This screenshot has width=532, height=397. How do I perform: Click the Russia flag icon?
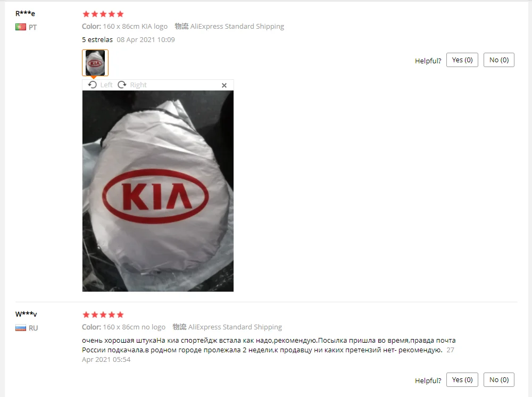pyautogui.click(x=21, y=328)
